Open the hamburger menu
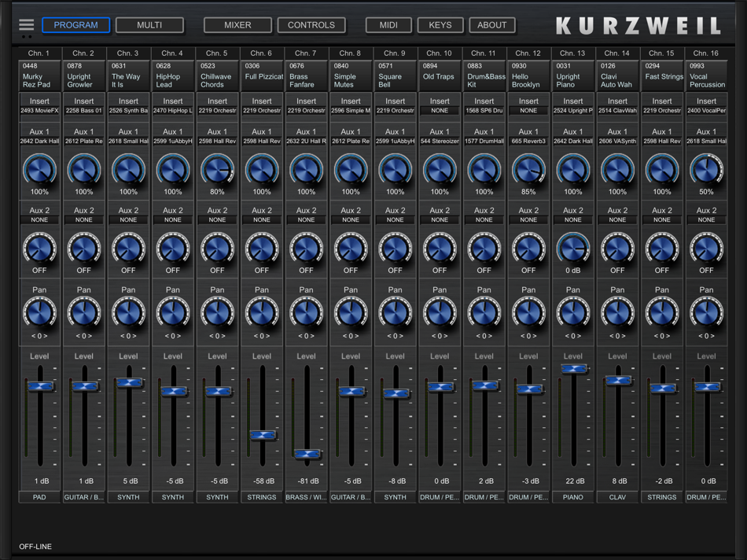This screenshot has width=747, height=560. [26, 24]
